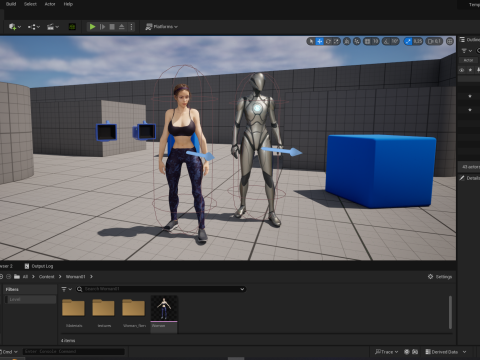
Task: Toggle world/local coordinate system icon
Action: point(347,41)
